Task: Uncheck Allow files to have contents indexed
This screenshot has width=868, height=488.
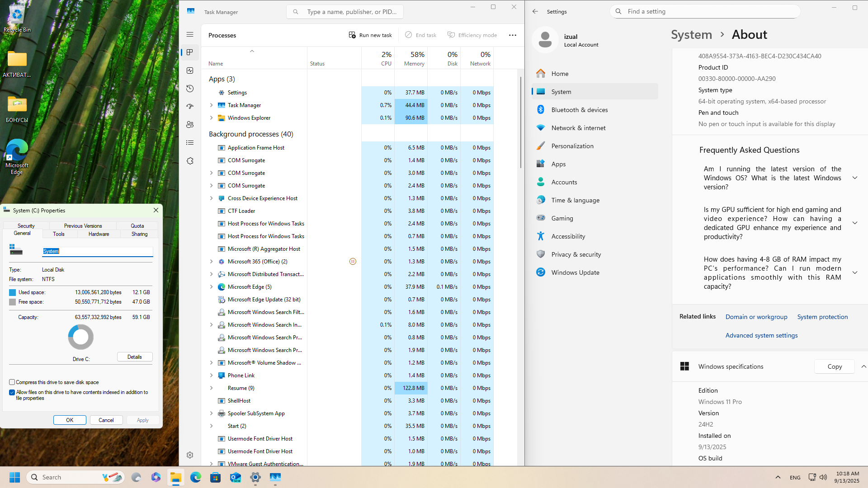Action: (12, 392)
